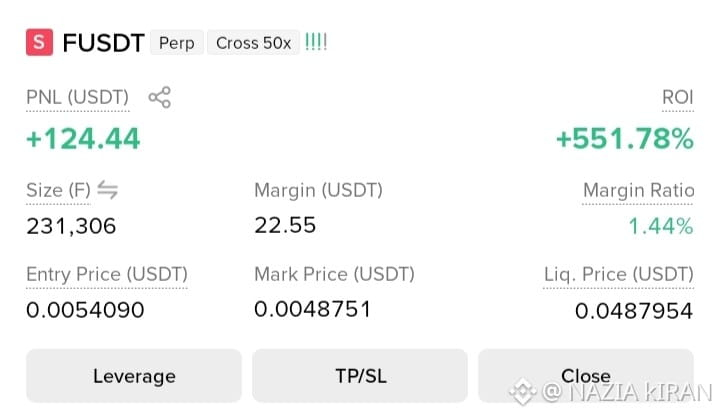Tap the Entry Price (USDT) label
Screen dimensions: 720x417
[x=107, y=274]
